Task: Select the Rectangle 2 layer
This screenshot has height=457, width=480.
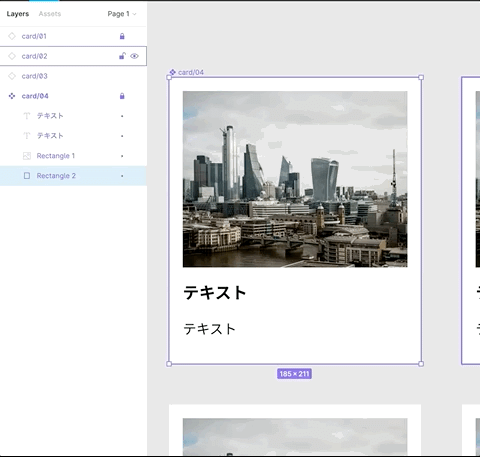Action: (73, 176)
